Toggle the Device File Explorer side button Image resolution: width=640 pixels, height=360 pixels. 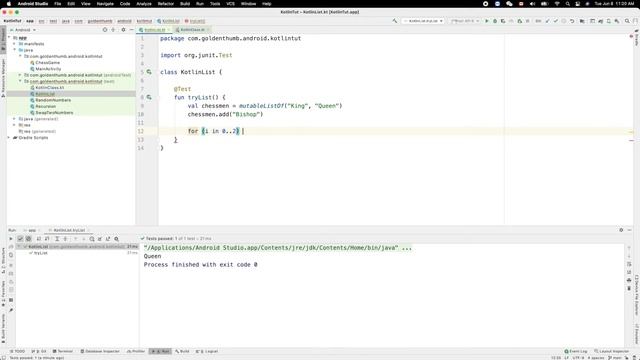[x=637, y=296]
